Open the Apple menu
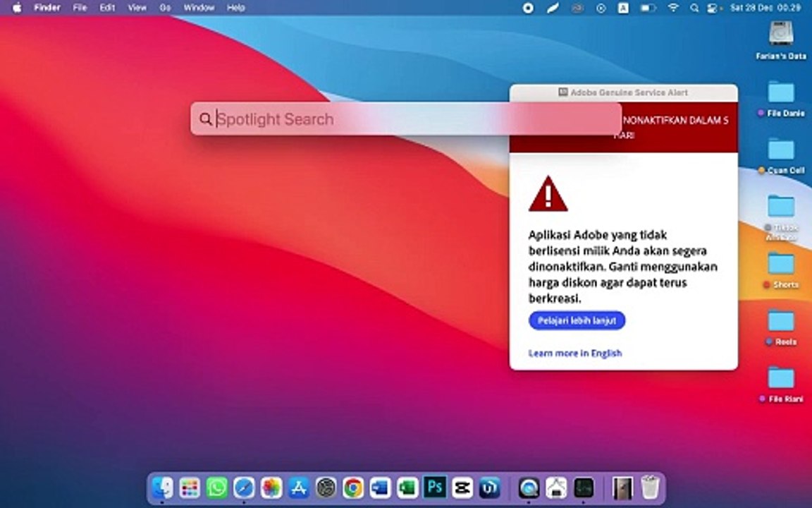This screenshot has height=508, width=812. pos(17,8)
